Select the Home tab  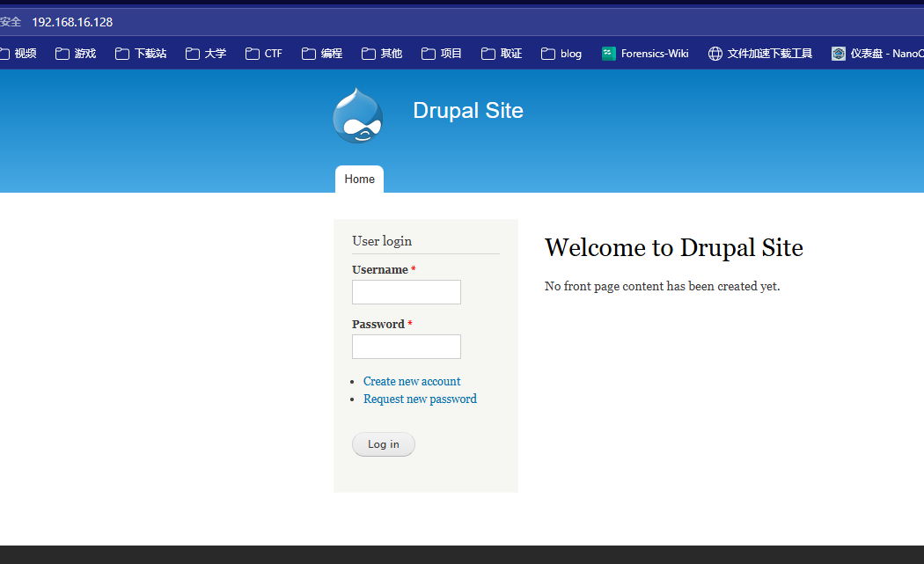click(x=359, y=179)
